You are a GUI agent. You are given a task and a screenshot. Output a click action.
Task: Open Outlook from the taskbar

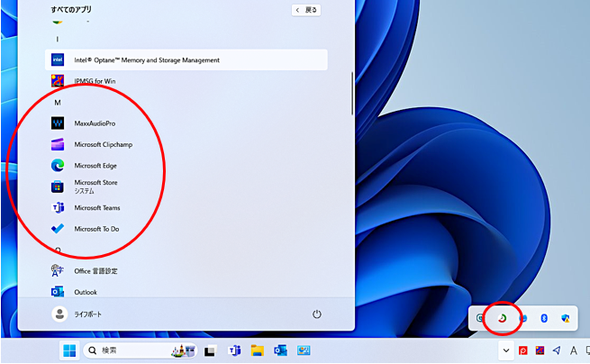(280, 350)
